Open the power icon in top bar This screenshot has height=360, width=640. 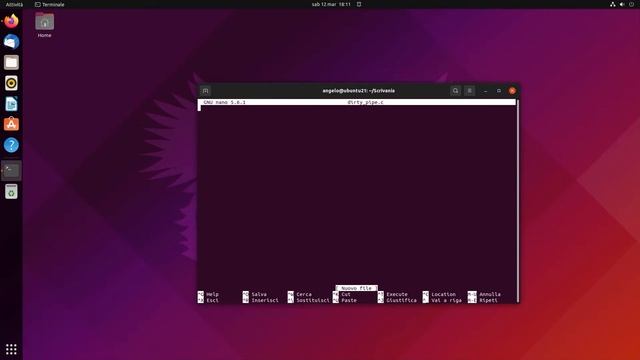(631, 4)
